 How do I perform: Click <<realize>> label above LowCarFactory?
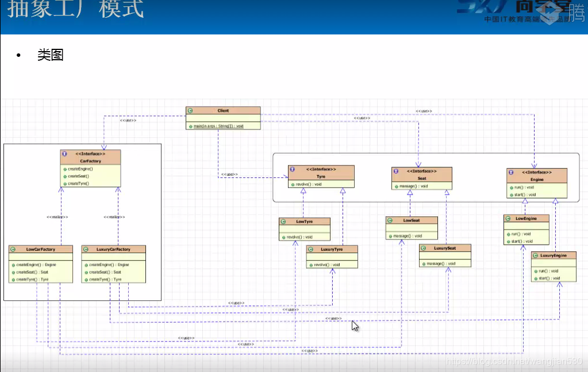point(57,217)
